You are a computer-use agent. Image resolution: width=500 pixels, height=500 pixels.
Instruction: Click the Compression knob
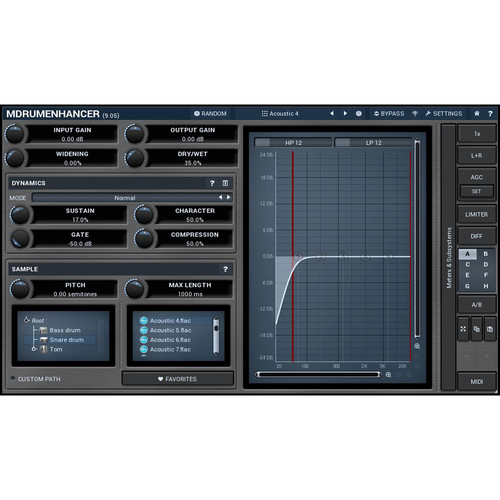pyautogui.click(x=144, y=239)
